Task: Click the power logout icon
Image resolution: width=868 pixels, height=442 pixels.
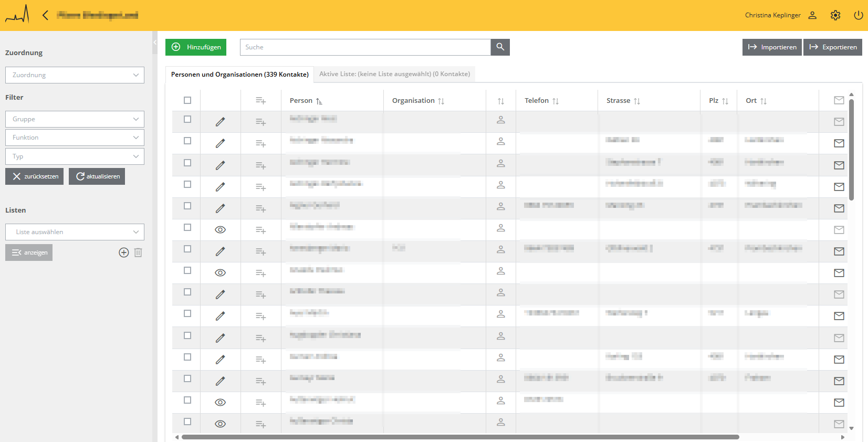Action: (859, 15)
